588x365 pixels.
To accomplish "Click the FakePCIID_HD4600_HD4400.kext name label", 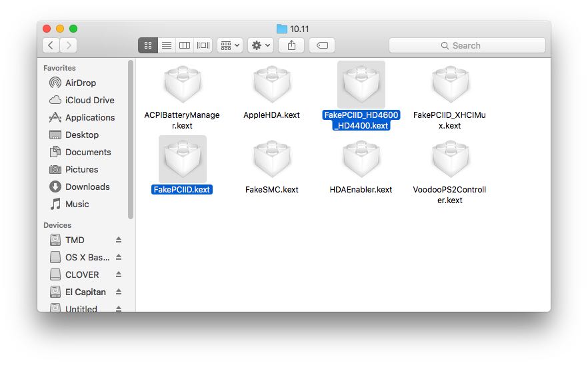I will click(x=361, y=121).
